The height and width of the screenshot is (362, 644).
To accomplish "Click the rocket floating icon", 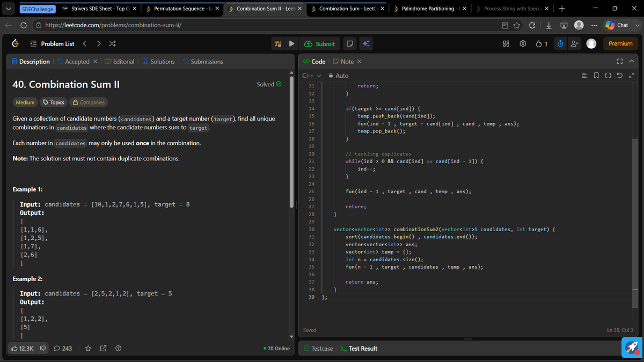I will click(x=632, y=348).
